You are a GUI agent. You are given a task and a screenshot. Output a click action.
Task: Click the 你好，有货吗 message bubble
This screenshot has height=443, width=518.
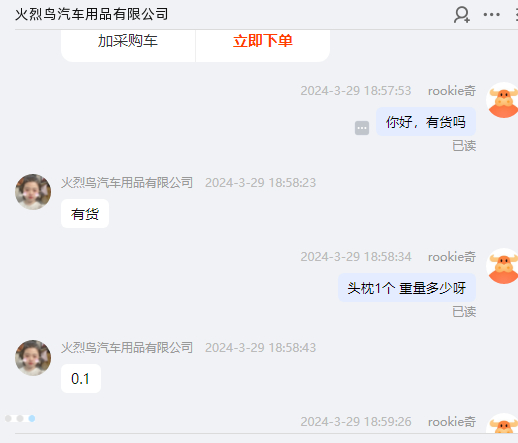[x=426, y=122]
